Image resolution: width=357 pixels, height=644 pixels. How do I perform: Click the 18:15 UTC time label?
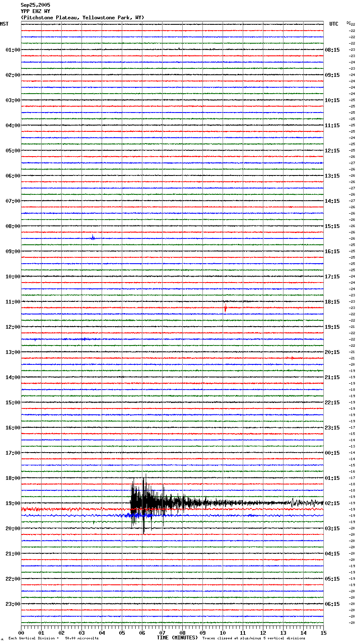(332, 302)
